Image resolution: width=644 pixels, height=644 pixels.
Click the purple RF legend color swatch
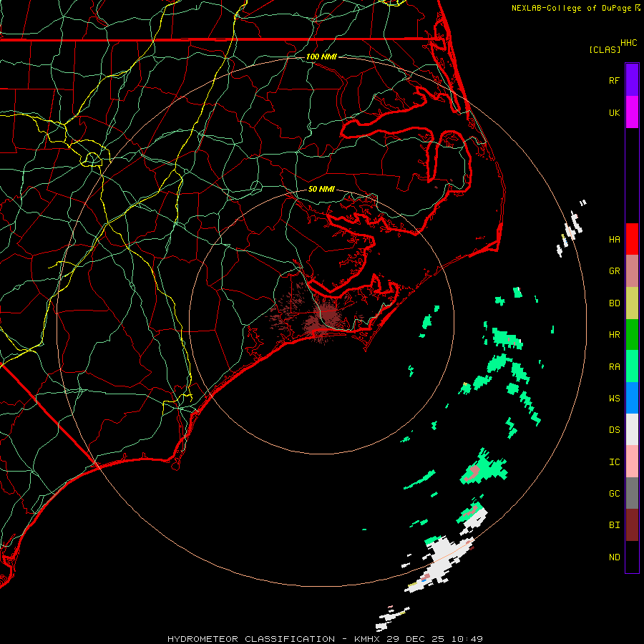coord(632,80)
